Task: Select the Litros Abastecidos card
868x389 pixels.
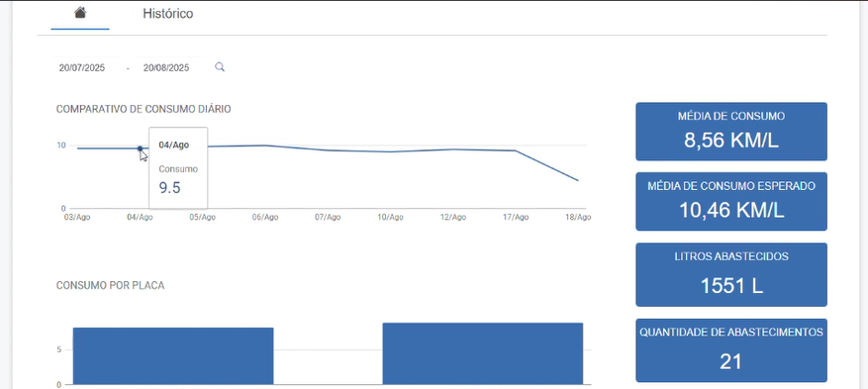Action: click(731, 274)
